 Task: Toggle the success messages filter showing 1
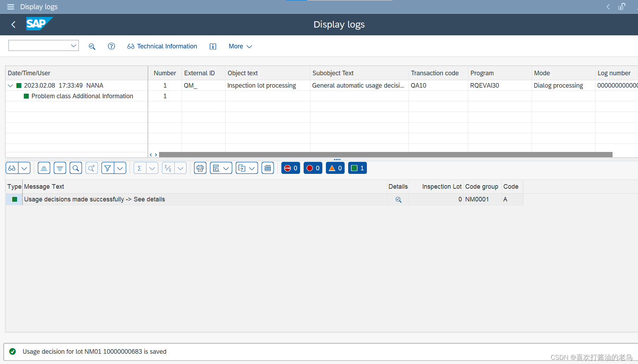click(x=357, y=168)
